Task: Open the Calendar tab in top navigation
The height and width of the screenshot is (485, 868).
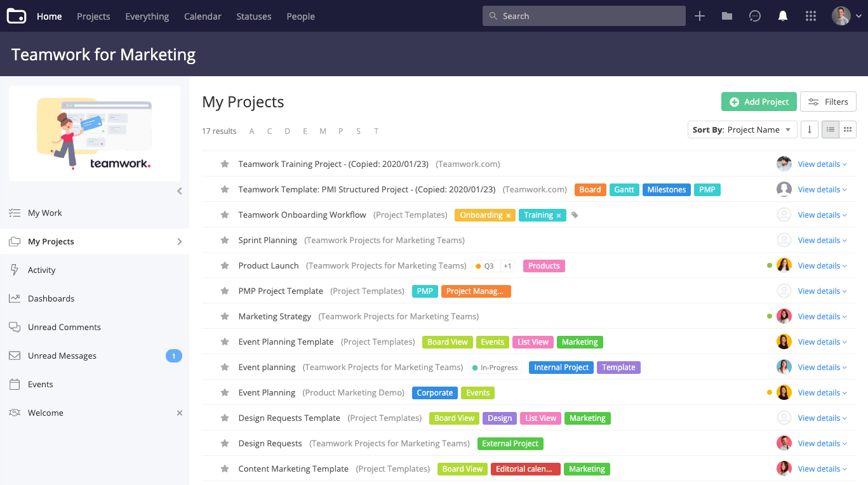Action: click(203, 17)
